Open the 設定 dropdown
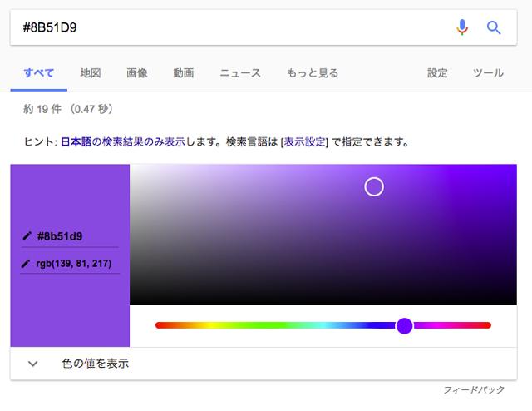 tap(437, 72)
